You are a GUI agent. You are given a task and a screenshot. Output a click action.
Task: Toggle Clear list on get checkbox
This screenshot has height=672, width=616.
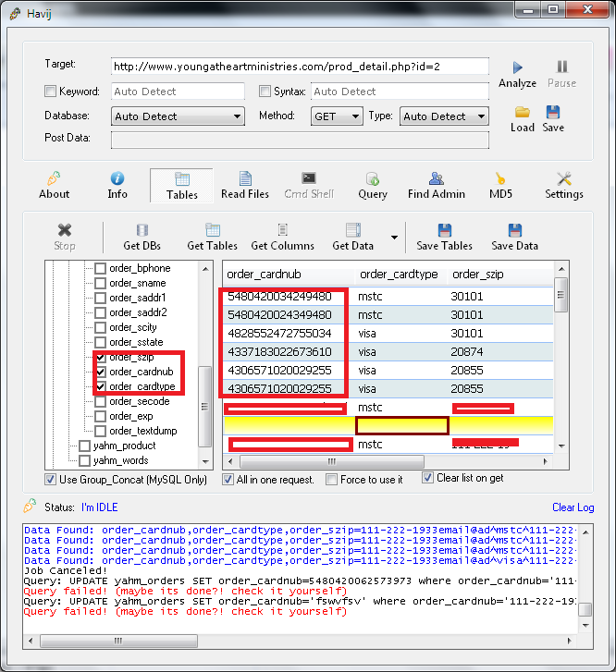427,478
